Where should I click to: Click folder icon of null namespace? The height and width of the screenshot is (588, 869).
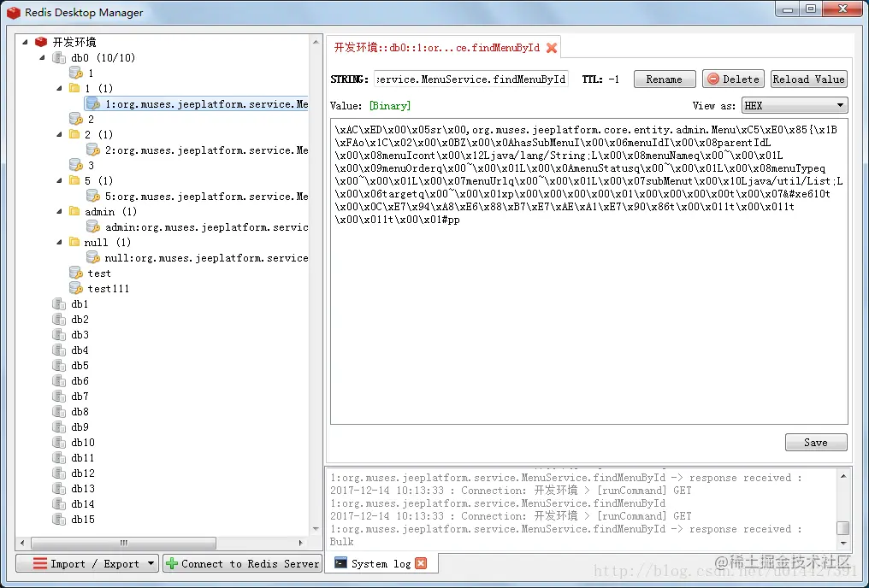[x=74, y=242]
